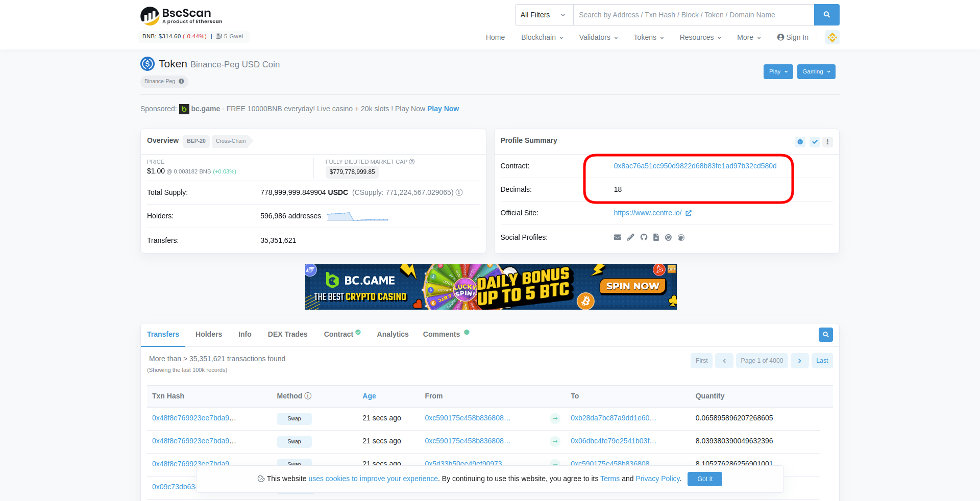Click the USDC token logo
Screen dimensions: 980x501
tap(148, 64)
